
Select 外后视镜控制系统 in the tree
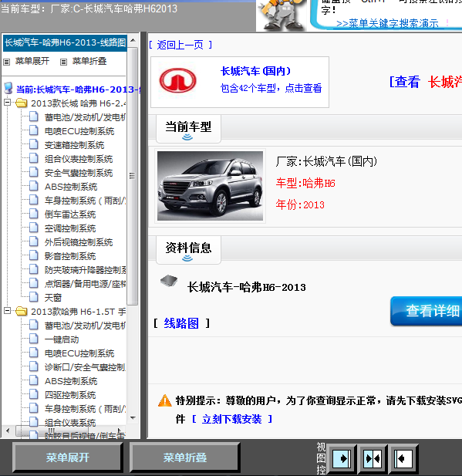point(79,242)
